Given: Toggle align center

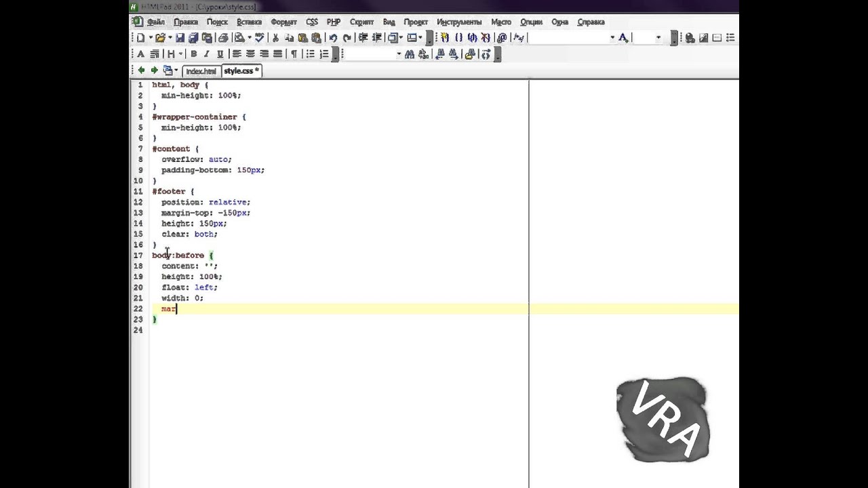Looking at the screenshot, I should [250, 54].
